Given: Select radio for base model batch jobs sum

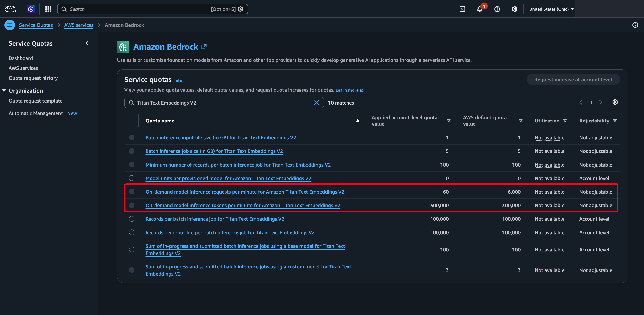Looking at the screenshot, I should pyautogui.click(x=132, y=249).
